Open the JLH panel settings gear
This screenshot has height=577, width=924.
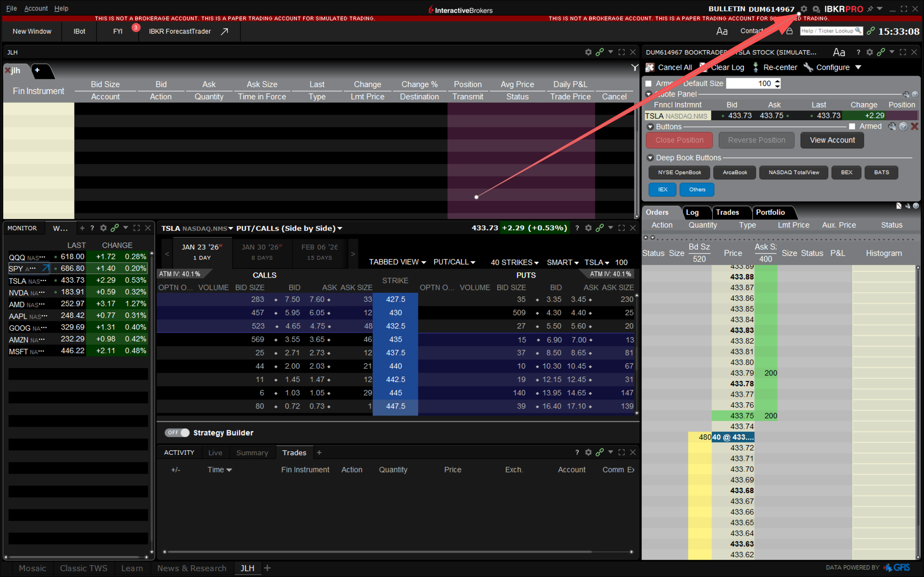[x=588, y=52]
